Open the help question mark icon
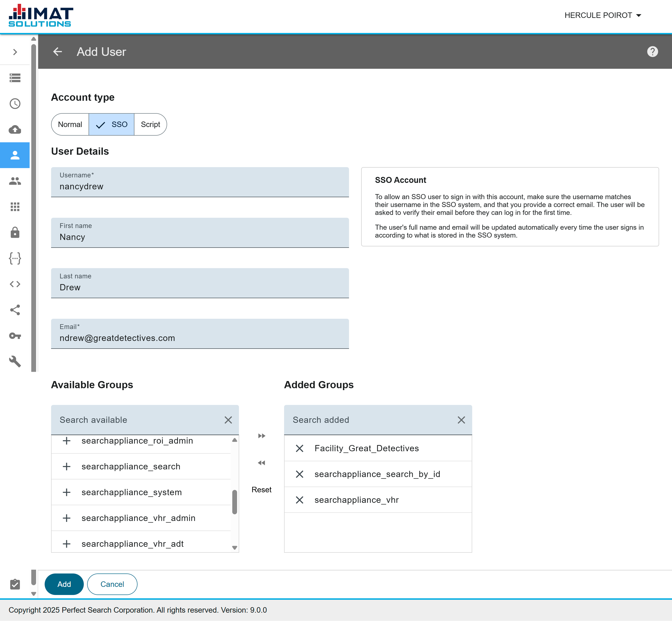 pos(652,52)
